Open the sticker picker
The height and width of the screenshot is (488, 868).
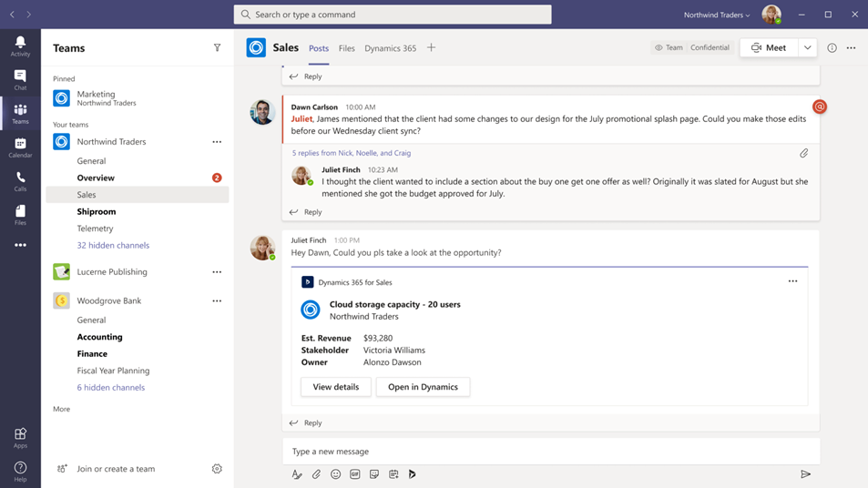pyautogui.click(x=374, y=474)
